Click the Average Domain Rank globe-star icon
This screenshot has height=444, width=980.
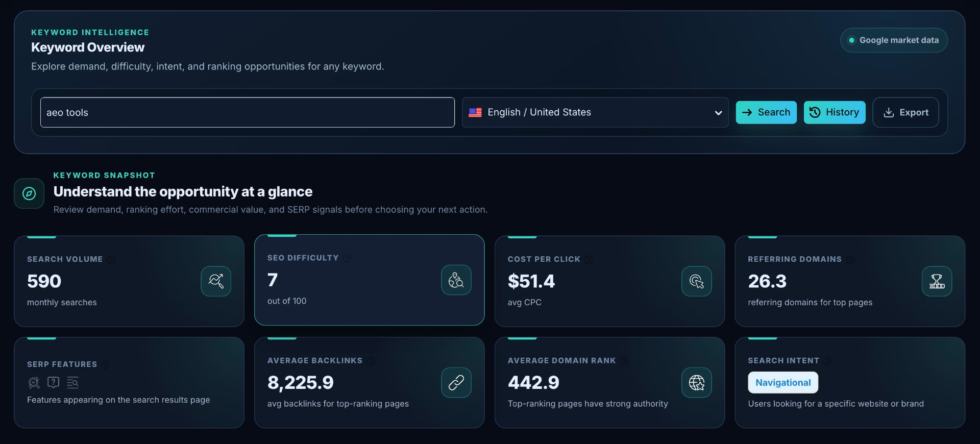697,383
